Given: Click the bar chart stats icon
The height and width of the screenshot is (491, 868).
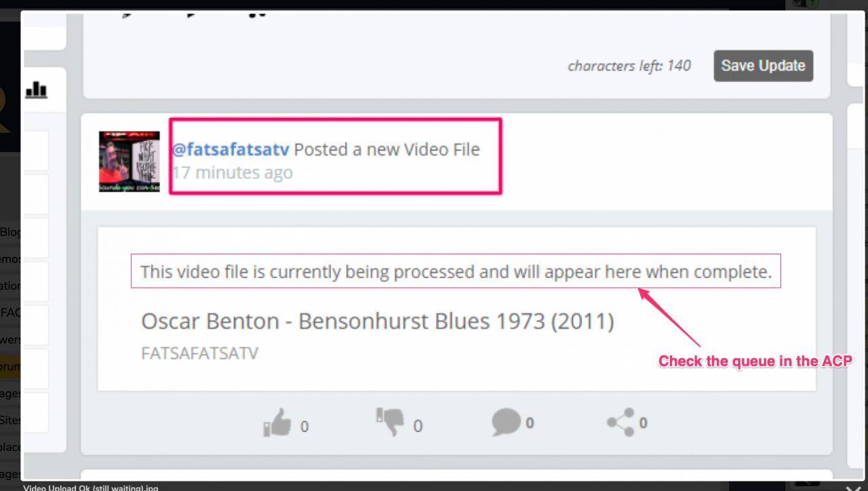Looking at the screenshot, I should point(36,89).
